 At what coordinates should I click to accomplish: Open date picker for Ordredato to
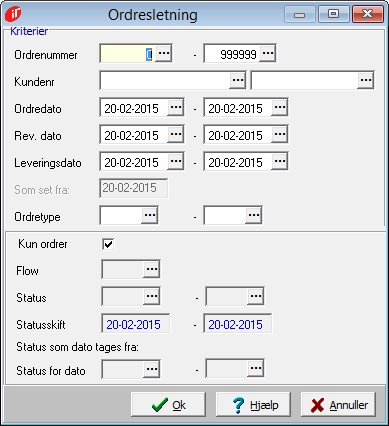(279, 107)
